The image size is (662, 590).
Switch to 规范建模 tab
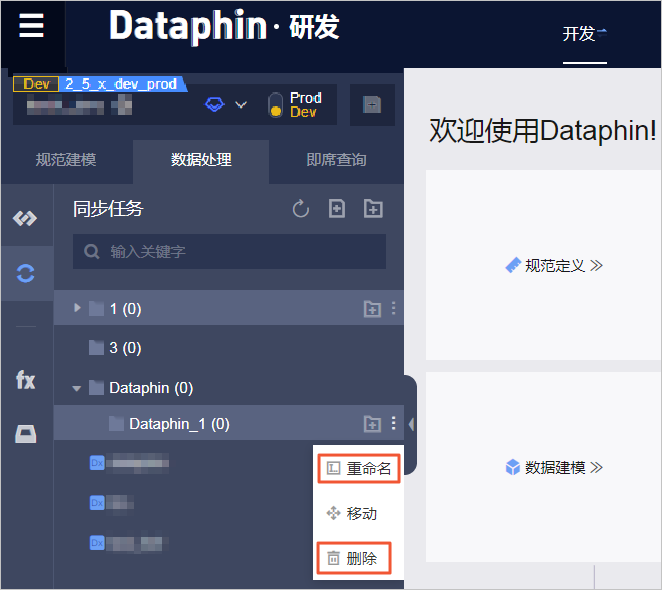click(66, 160)
